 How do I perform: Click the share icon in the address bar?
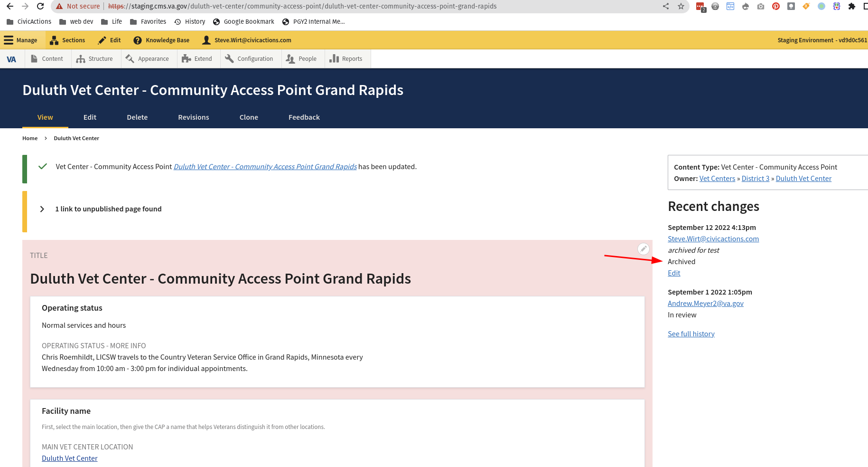[x=666, y=6]
